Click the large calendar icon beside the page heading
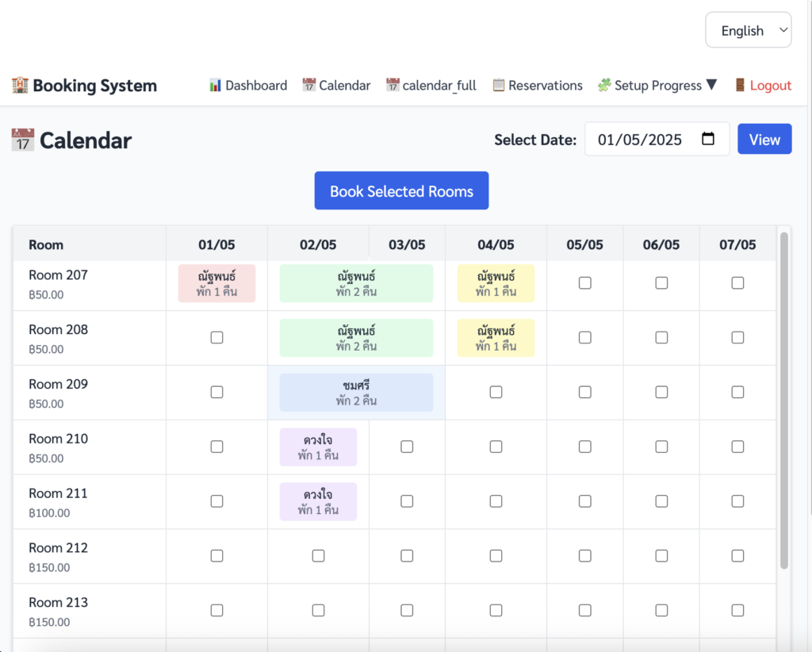 click(23, 140)
